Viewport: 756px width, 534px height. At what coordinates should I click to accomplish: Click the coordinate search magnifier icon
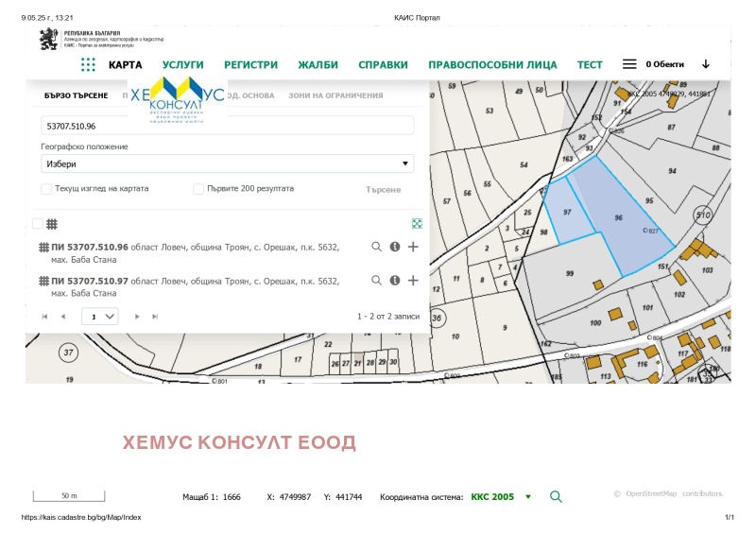(556, 497)
